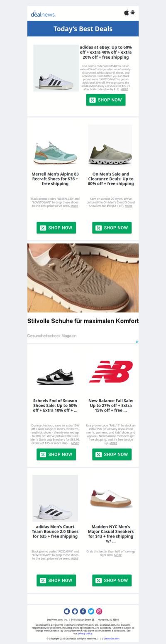
Task: Shop now for adidas at eBay deal
Action: (x=106, y=100)
